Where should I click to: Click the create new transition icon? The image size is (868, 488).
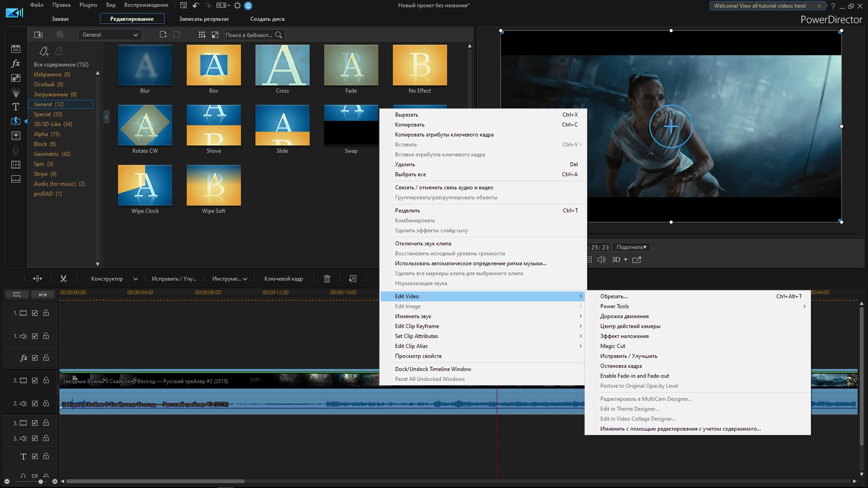163,35
